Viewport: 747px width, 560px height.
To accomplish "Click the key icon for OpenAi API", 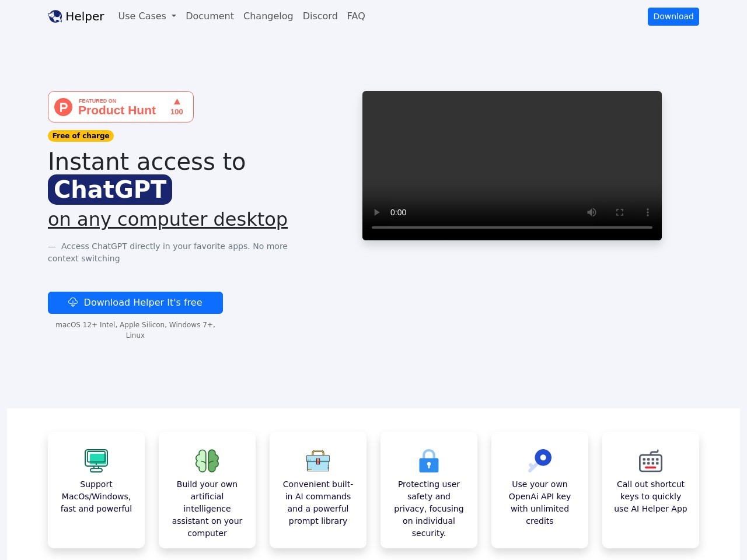I will (540, 460).
